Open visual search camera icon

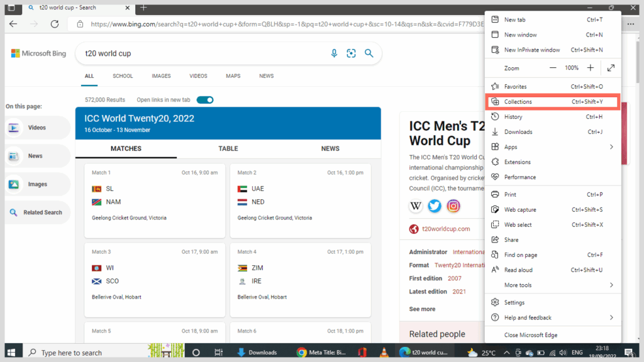351,53
